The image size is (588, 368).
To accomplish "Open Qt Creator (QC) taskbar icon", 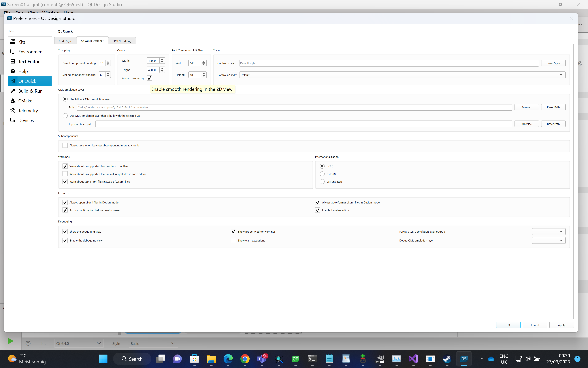I will tap(296, 359).
